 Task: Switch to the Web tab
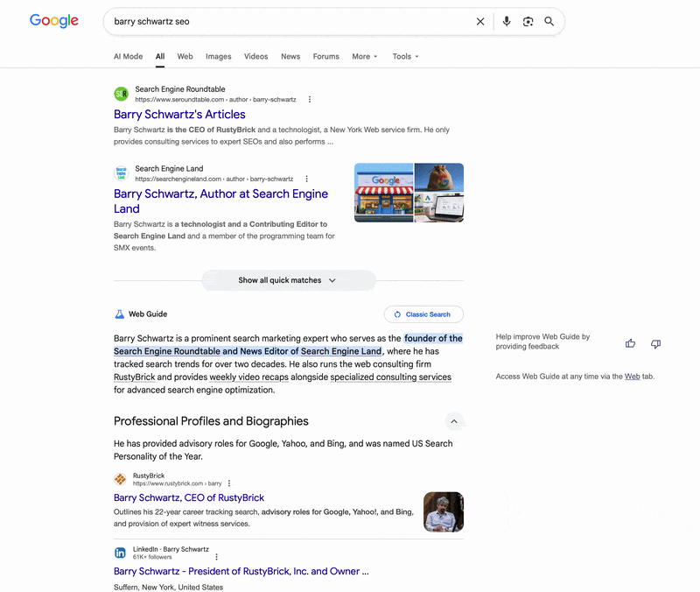[185, 56]
